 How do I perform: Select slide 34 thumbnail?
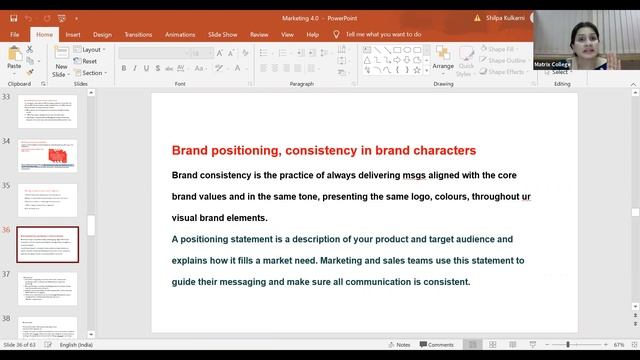tap(47, 156)
